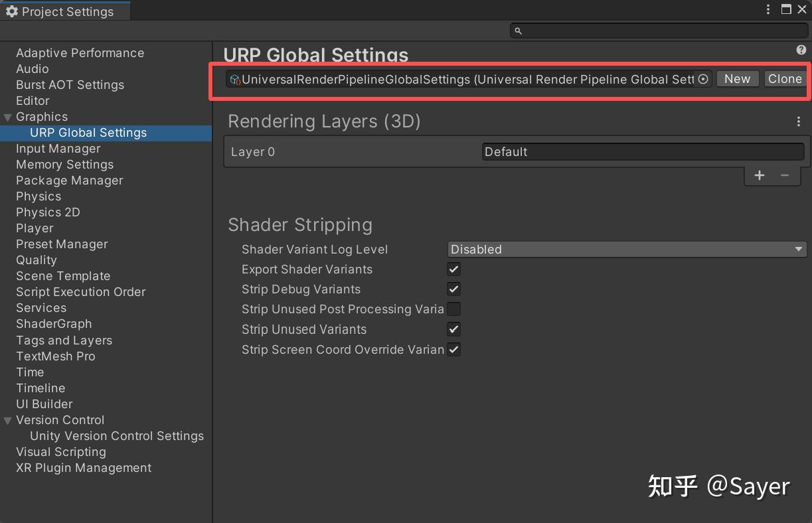Toggle Strip Debug Variants checkbox
Viewport: 812px width, 523px height.
pos(454,289)
